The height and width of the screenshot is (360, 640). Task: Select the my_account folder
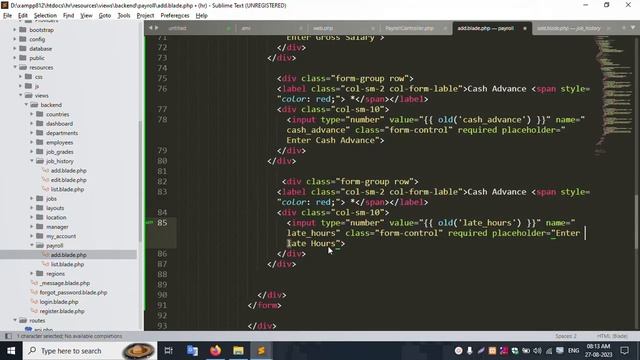61,236
